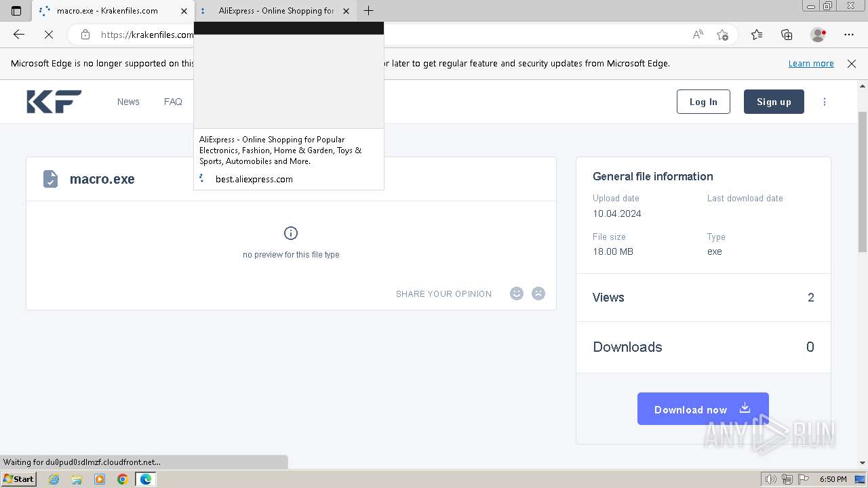Open the FAQ menu item
868x488 pixels.
point(173,102)
